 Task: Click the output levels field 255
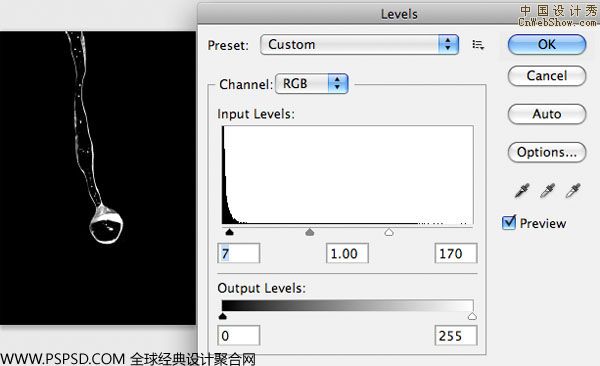[x=456, y=336]
